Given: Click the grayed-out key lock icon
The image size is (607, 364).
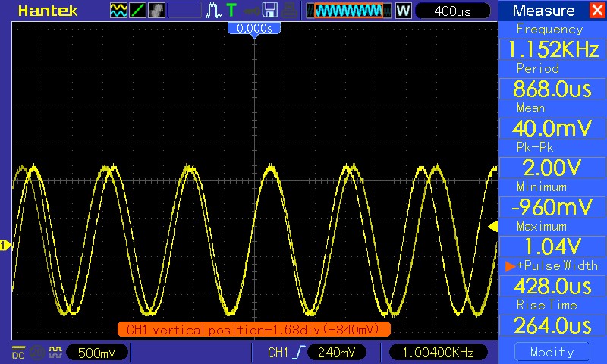Looking at the screenshot, I should pyautogui.click(x=252, y=11).
